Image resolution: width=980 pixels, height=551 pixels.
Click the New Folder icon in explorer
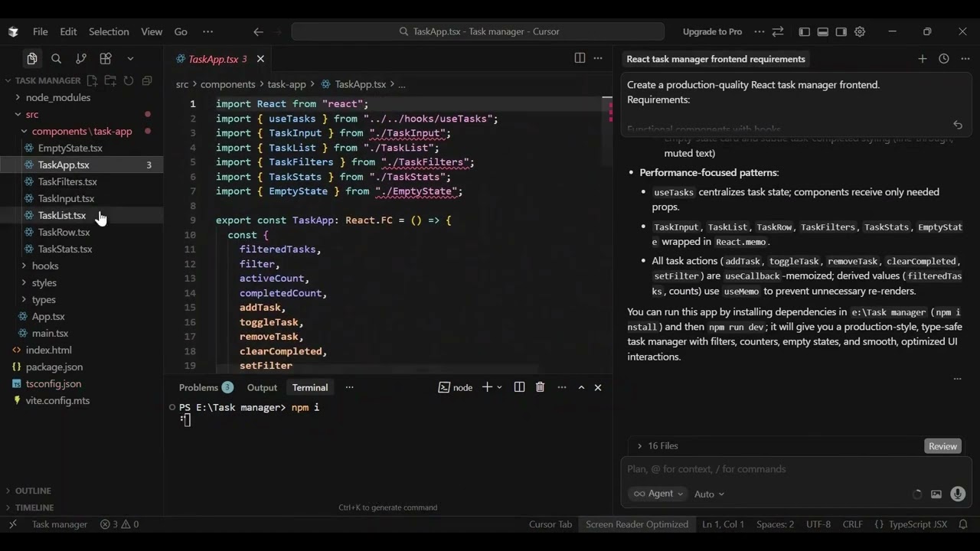coord(110,80)
